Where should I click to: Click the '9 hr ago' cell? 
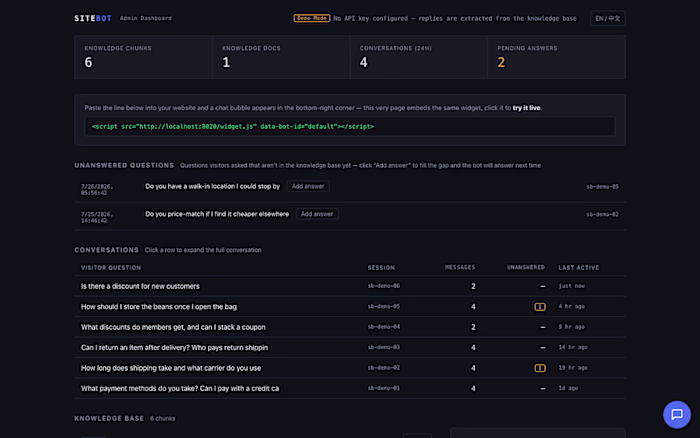(571, 327)
